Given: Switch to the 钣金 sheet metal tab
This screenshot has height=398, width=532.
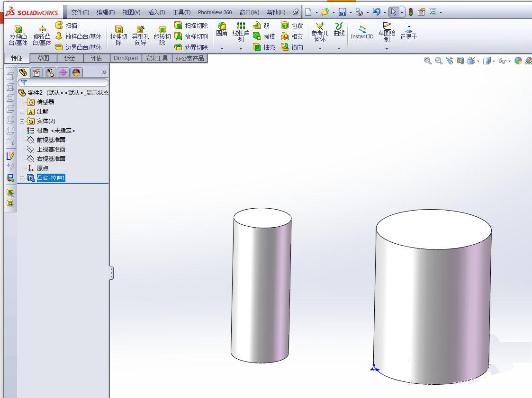Looking at the screenshot, I should tap(70, 58).
